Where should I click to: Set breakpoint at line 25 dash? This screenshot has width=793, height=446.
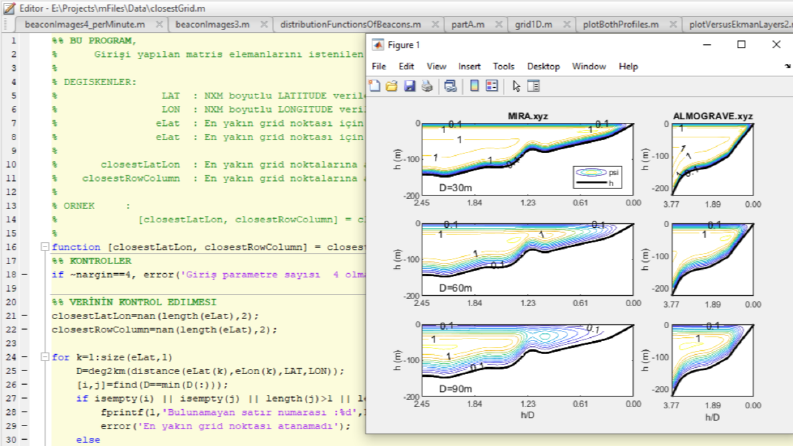click(x=25, y=371)
